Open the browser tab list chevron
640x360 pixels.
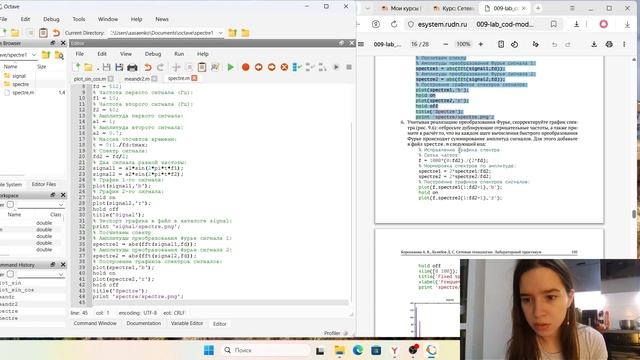click(367, 8)
